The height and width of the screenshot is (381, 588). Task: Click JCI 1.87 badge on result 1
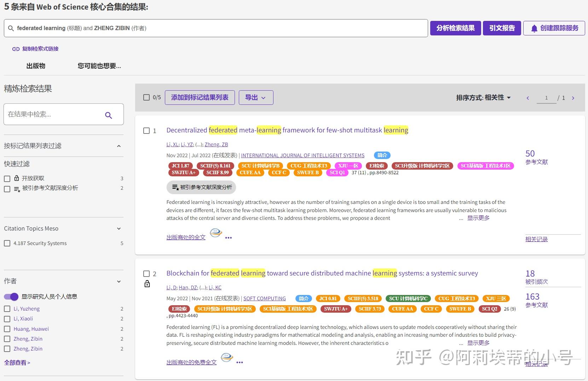pyautogui.click(x=180, y=166)
